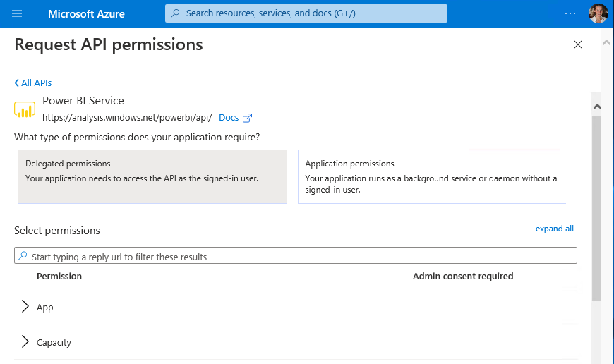Click the Power BI Service logo icon
Screen dimensions: 614x364
point(25,109)
